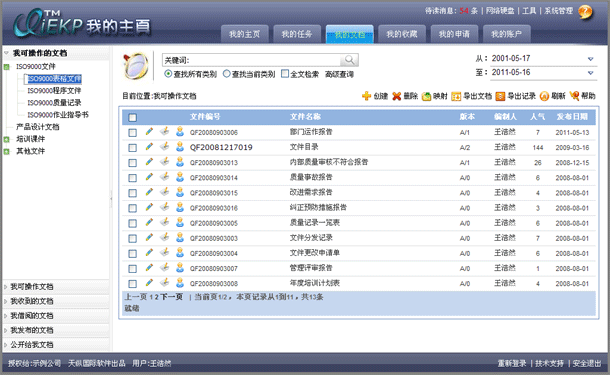Click the pencil edit icon for QF20080903003
610x375 pixels.
[149, 238]
